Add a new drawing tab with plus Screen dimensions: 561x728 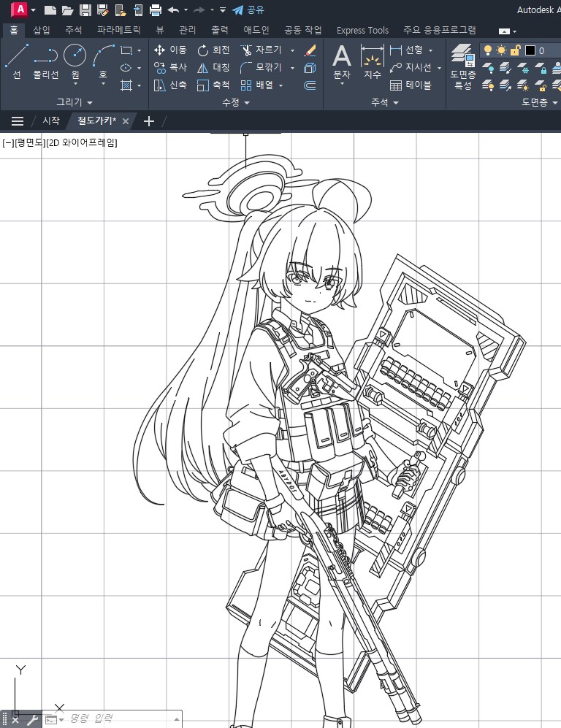148,121
